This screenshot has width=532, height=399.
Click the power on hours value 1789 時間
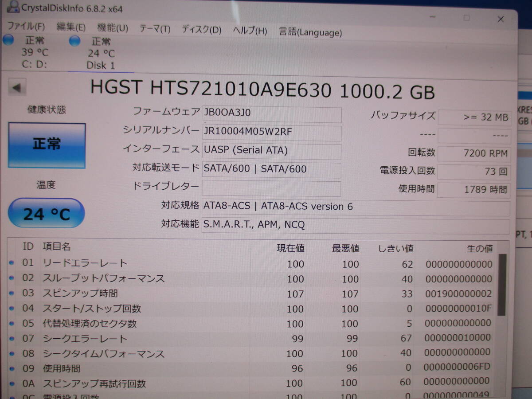click(474, 190)
